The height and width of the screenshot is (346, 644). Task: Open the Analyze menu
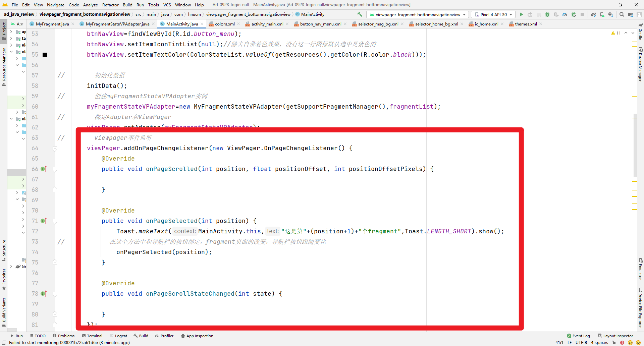90,5
